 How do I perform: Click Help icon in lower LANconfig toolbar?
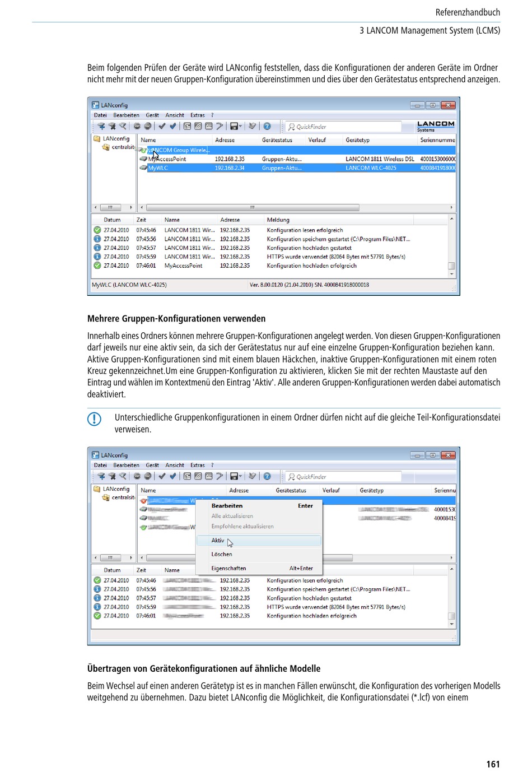(267, 476)
